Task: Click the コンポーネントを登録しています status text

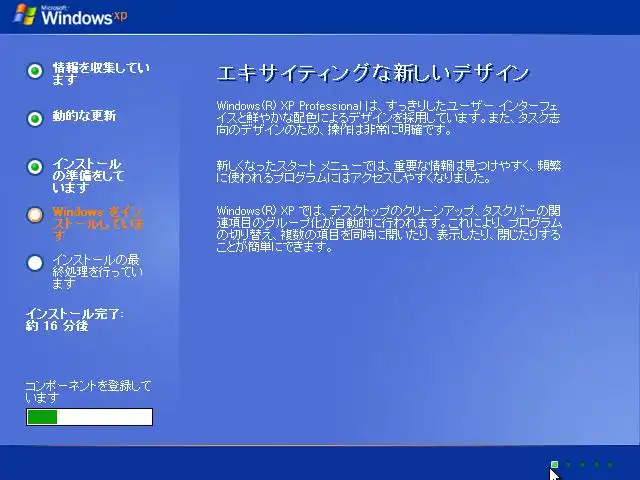Action: (88, 391)
